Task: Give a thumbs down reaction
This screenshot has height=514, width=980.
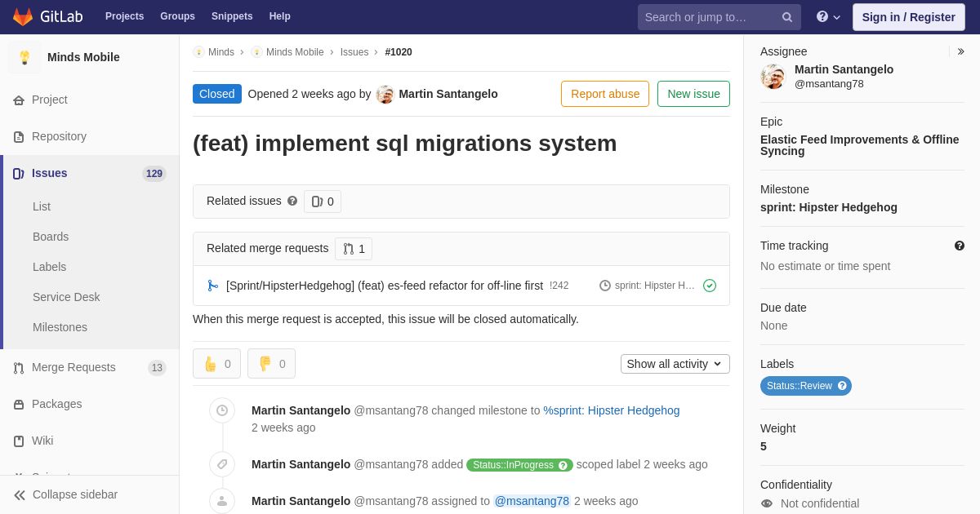Action: [271, 364]
